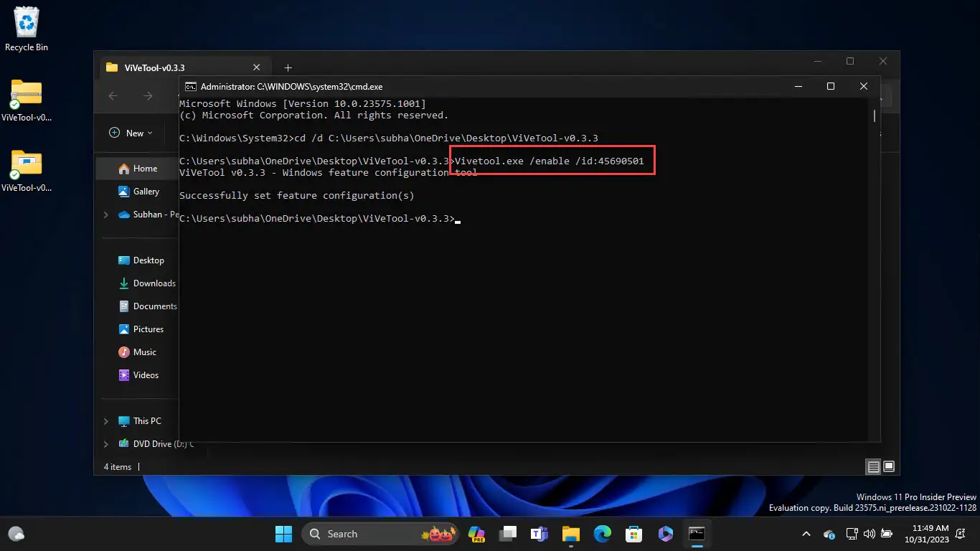This screenshot has width=980, height=551.
Task: Add a new File Explorer tab
Action: point(288,67)
